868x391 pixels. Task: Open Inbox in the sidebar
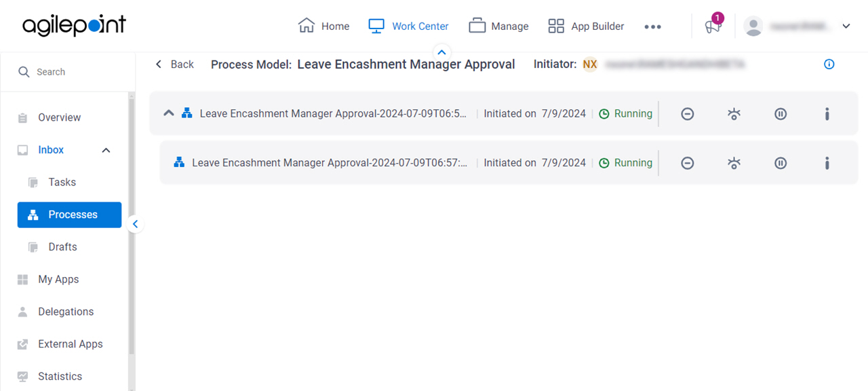pyautogui.click(x=51, y=150)
